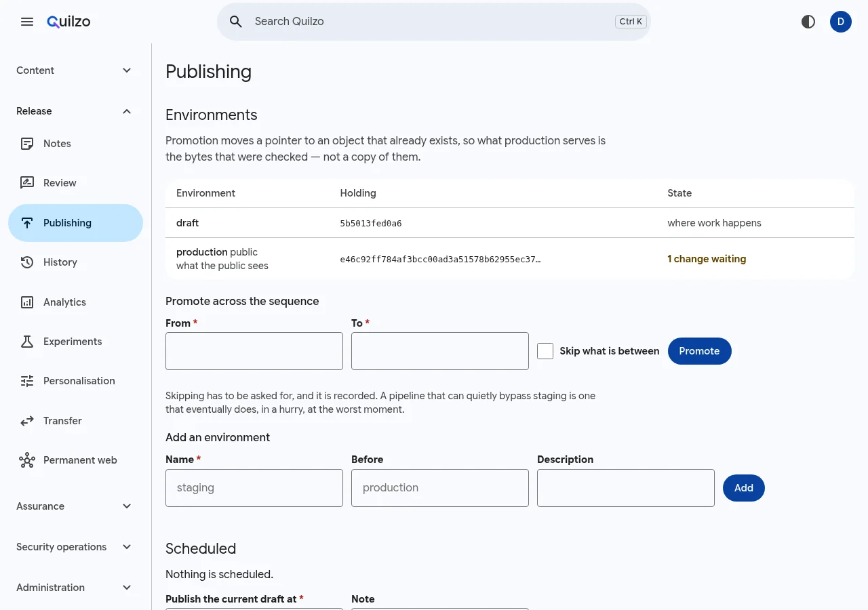Expand the Administration section
This screenshot has width=868, height=610.
tap(75, 588)
